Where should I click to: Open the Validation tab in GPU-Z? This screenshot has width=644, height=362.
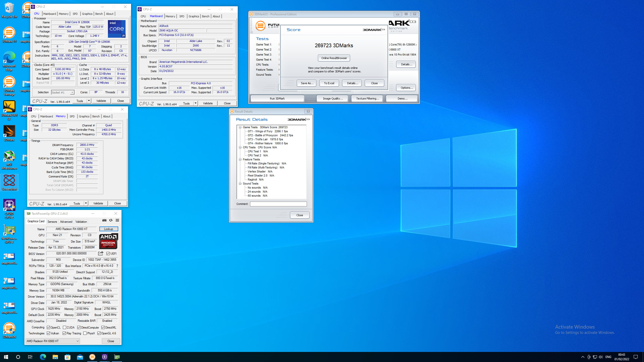pyautogui.click(x=81, y=222)
